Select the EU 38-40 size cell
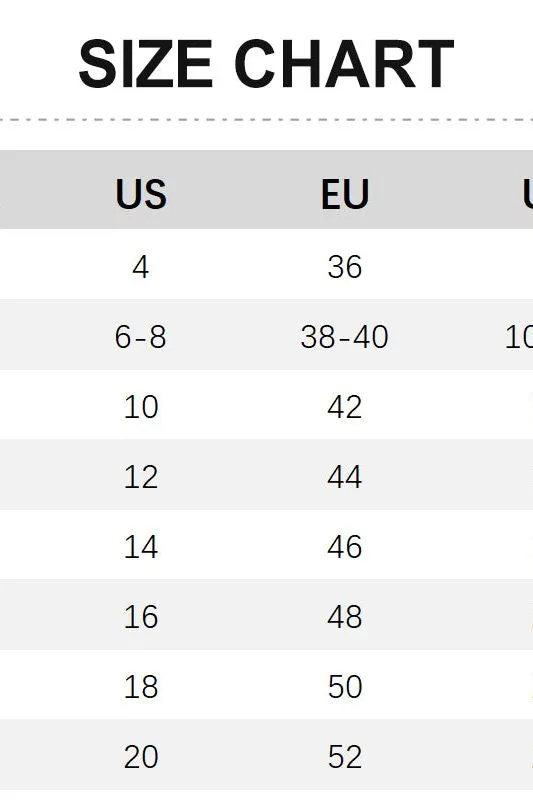533x800 pixels. (x=345, y=337)
